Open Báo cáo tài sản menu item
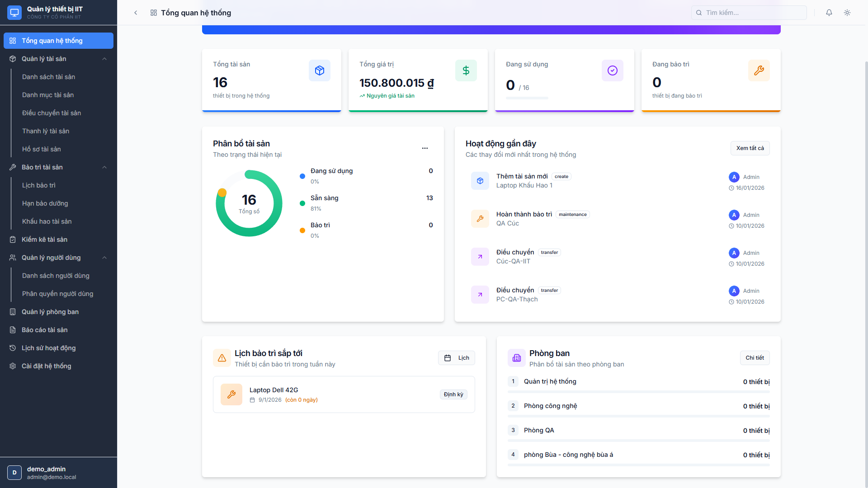868x488 pixels. pos(45,330)
